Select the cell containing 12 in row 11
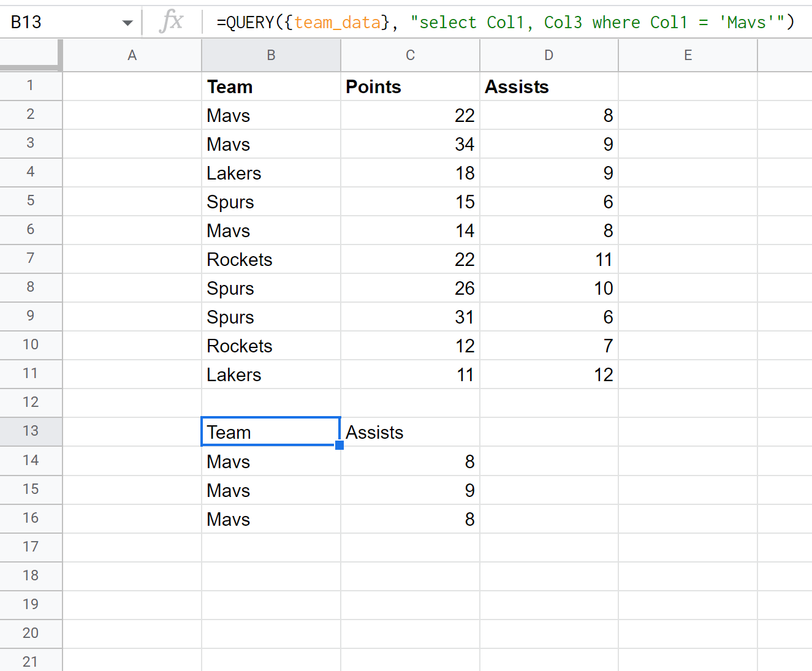812x671 pixels. [x=548, y=374]
